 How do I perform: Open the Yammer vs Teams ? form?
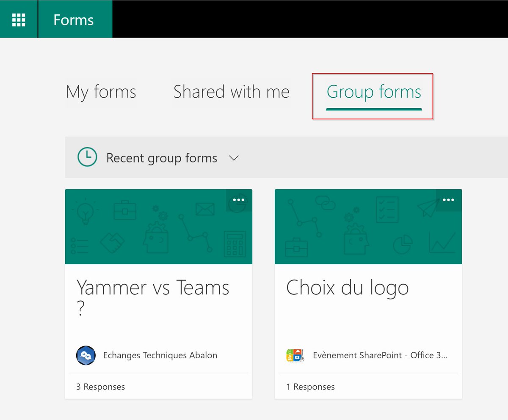[x=153, y=297]
